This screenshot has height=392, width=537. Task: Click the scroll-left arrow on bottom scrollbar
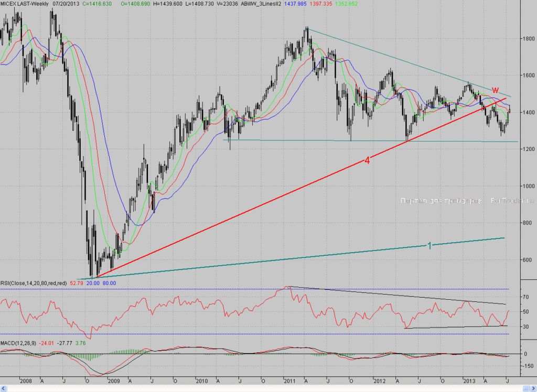point(4,388)
